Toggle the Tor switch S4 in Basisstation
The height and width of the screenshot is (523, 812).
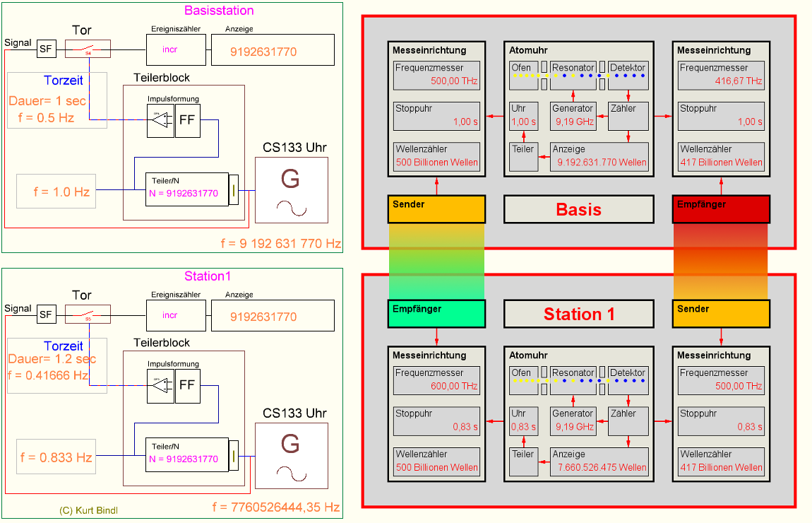tap(88, 49)
